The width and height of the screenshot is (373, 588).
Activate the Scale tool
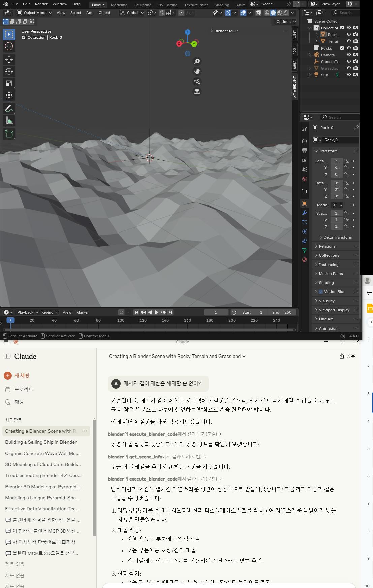pyautogui.click(x=9, y=83)
